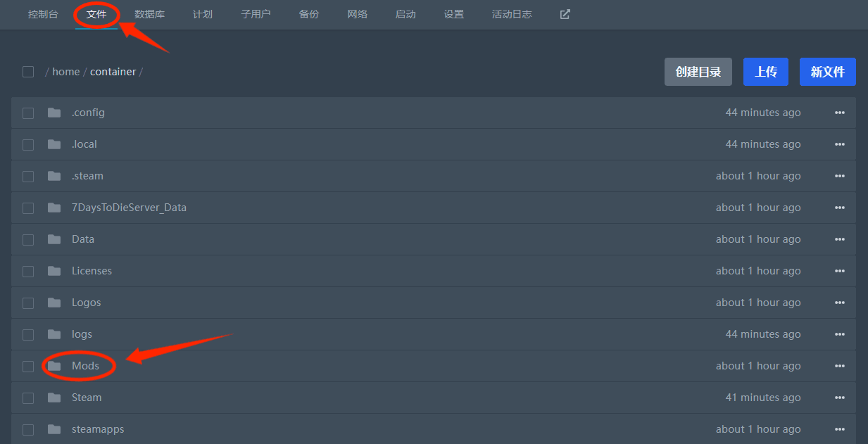Open the ellipsis menu for logs folder
The width and height of the screenshot is (868, 444).
pos(839,334)
